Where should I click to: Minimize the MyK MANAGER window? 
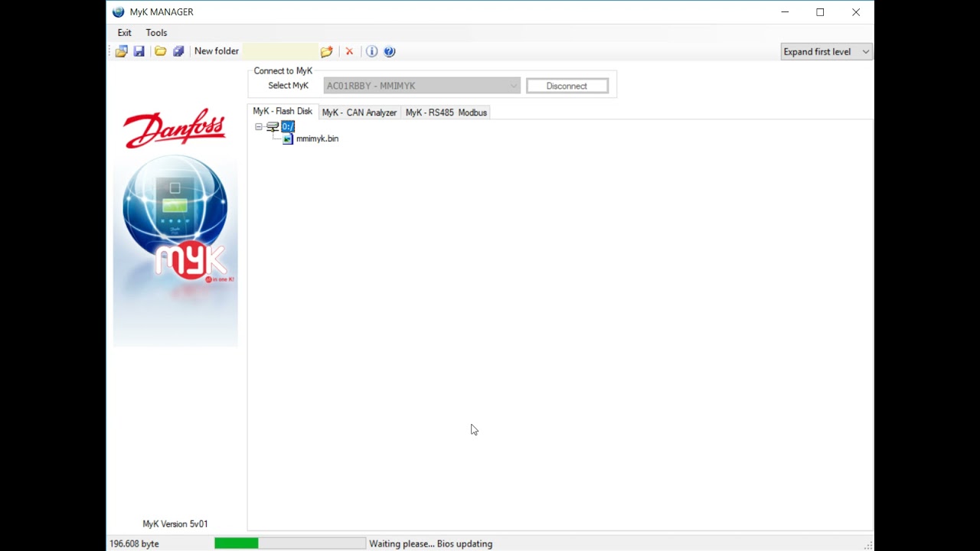(785, 12)
